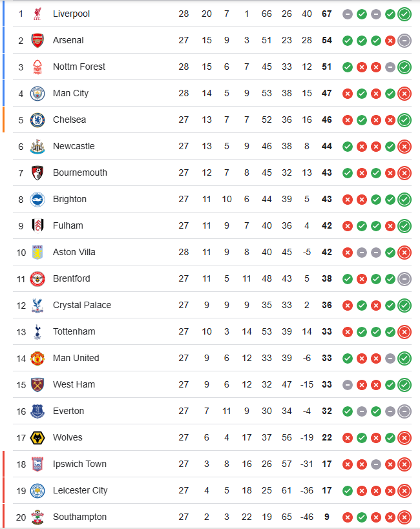
Task: Click Arsenal's latest result draw indicator
Action: pyautogui.click(x=404, y=41)
